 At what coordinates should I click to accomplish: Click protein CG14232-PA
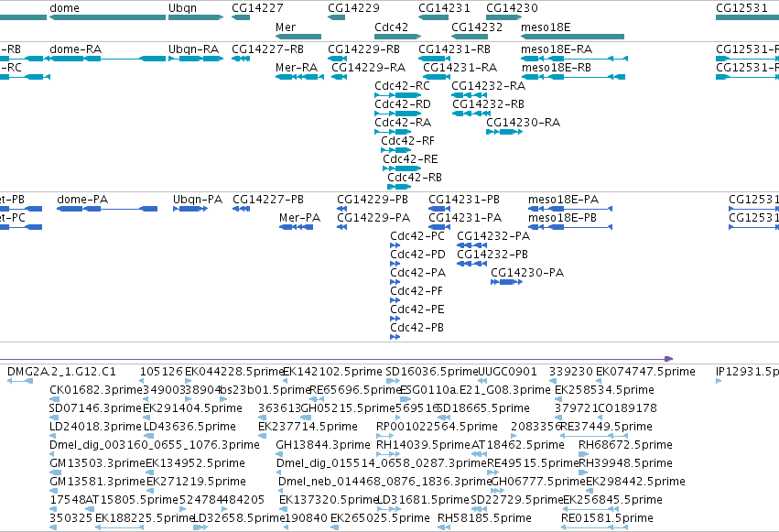point(471,245)
